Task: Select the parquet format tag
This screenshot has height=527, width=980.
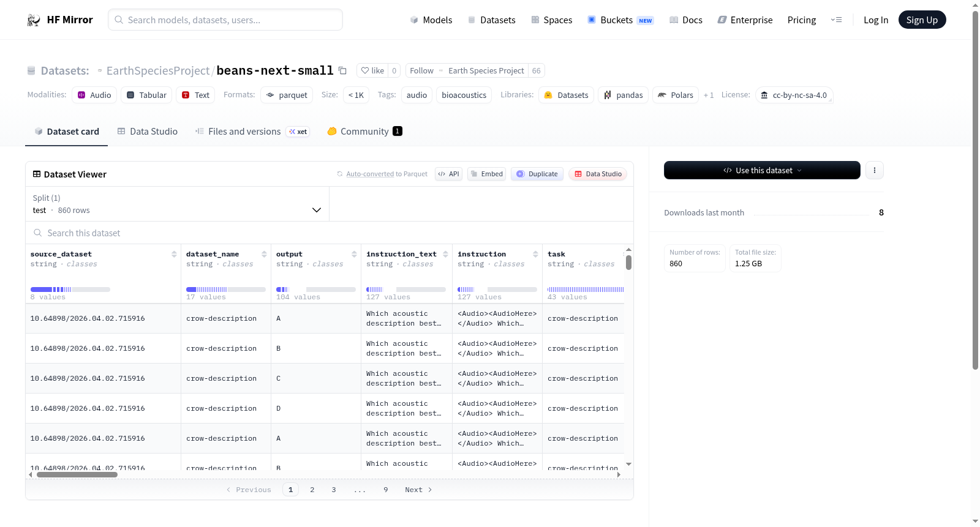Action: (x=287, y=95)
